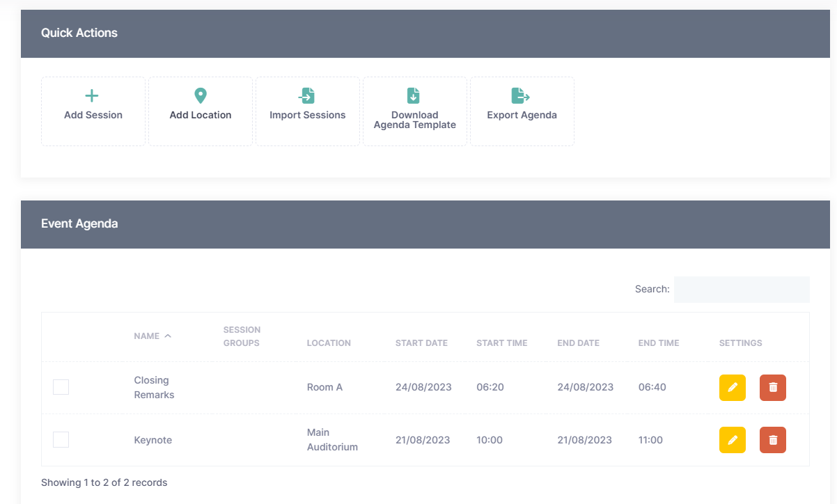Edit the Closing Remarks session
Viewport: 837px width, 504px height.
click(732, 388)
